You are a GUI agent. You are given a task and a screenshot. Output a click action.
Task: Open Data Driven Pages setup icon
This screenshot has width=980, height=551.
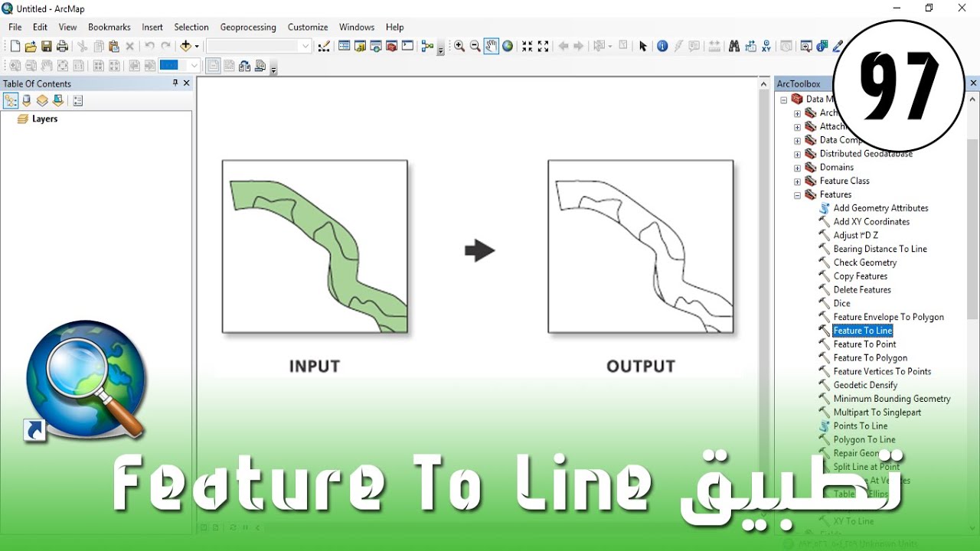coord(260,66)
